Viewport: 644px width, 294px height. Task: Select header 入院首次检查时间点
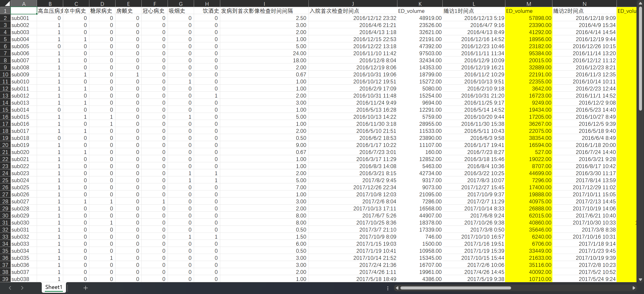click(x=353, y=11)
